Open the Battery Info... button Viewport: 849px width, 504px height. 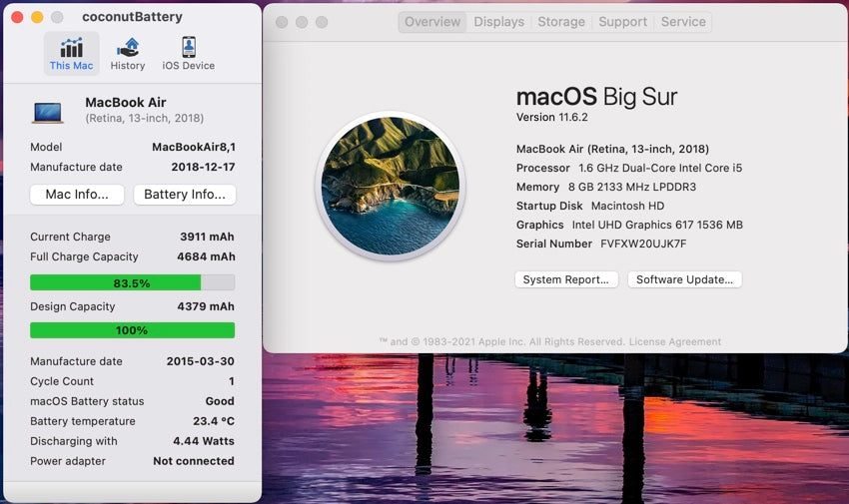pyautogui.click(x=185, y=195)
